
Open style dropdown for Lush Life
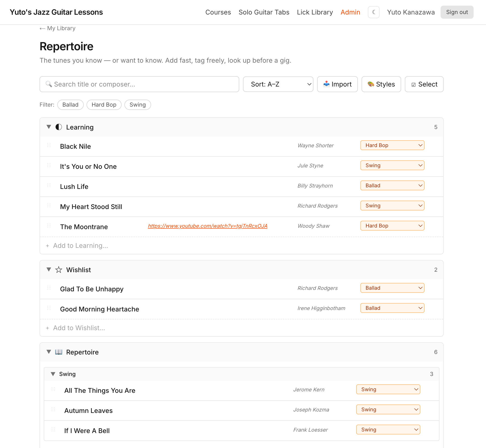click(392, 185)
